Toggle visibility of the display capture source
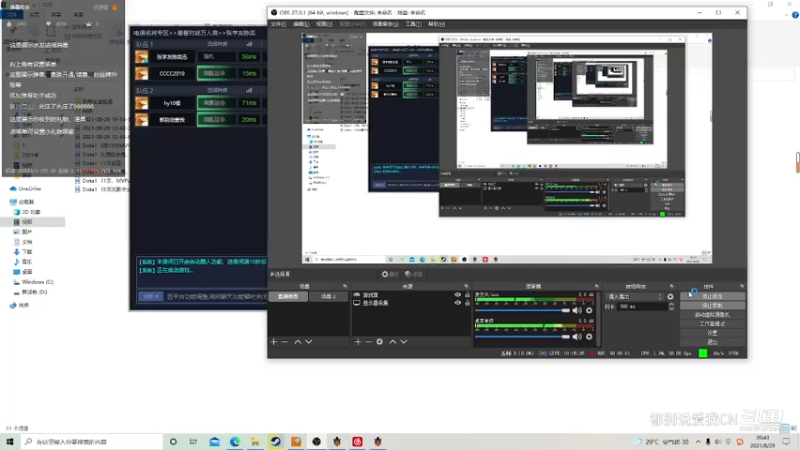 tap(458, 303)
